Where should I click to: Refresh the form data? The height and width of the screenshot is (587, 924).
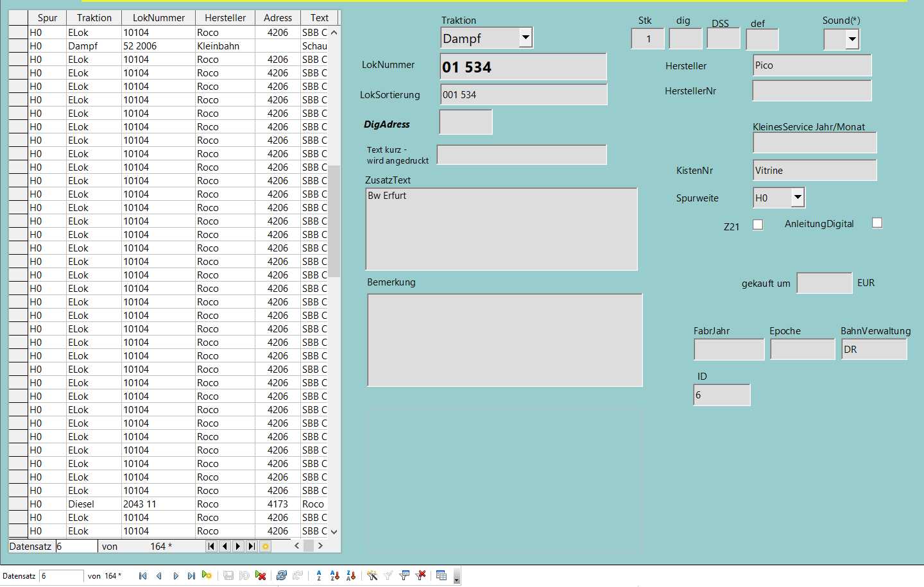[x=281, y=575]
